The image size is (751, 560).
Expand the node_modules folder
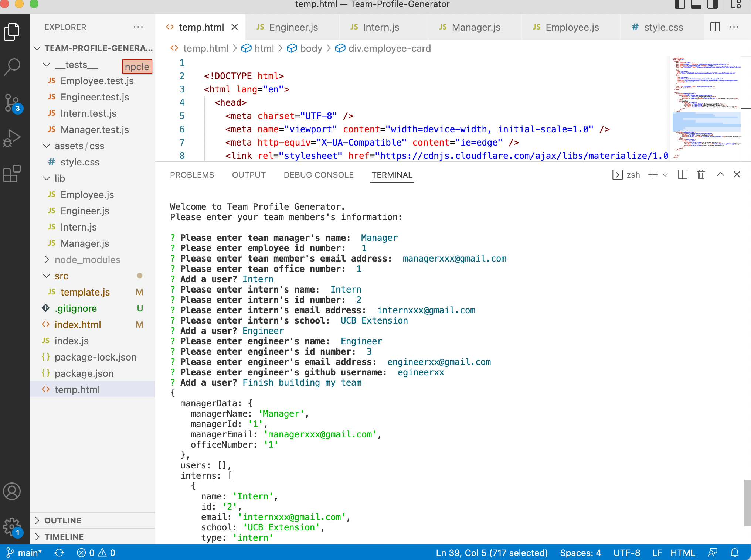pyautogui.click(x=87, y=259)
